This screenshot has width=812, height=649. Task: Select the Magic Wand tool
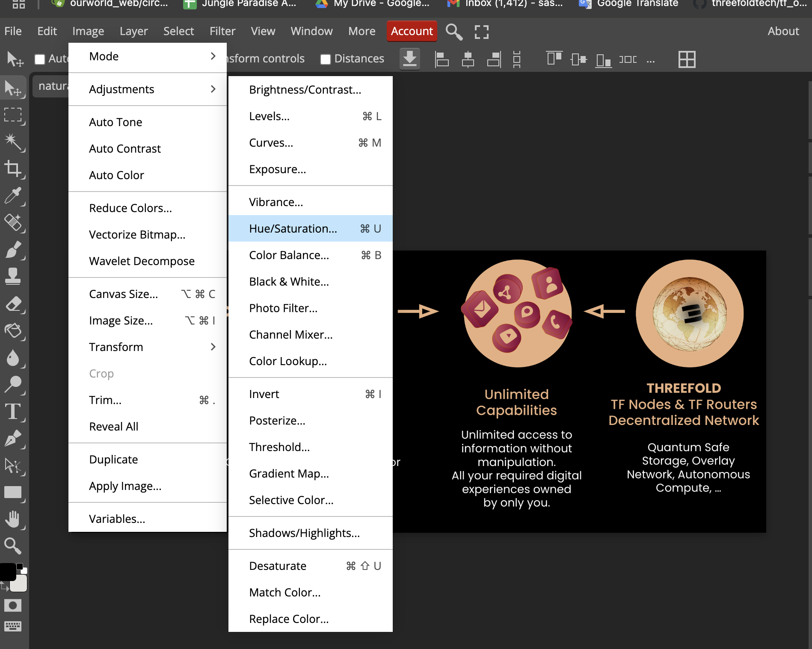click(12, 142)
